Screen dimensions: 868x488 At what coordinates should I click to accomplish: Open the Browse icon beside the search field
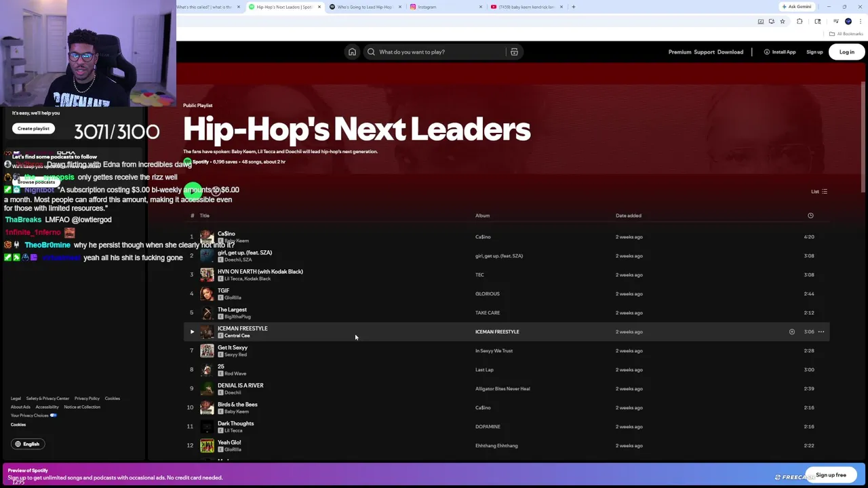[514, 52]
